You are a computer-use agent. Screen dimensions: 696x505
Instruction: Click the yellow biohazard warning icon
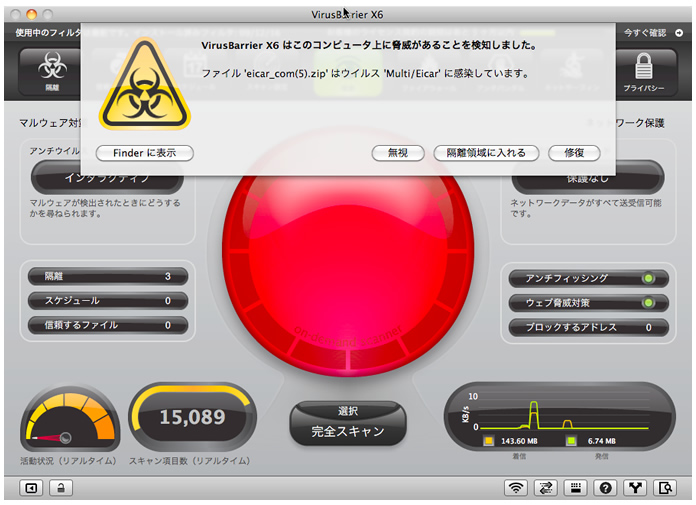click(x=145, y=84)
